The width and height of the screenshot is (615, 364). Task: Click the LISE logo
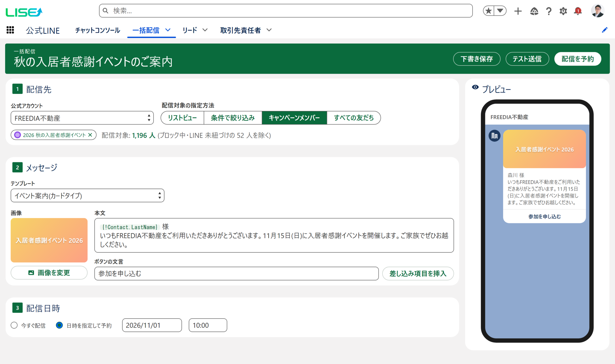coord(24,12)
